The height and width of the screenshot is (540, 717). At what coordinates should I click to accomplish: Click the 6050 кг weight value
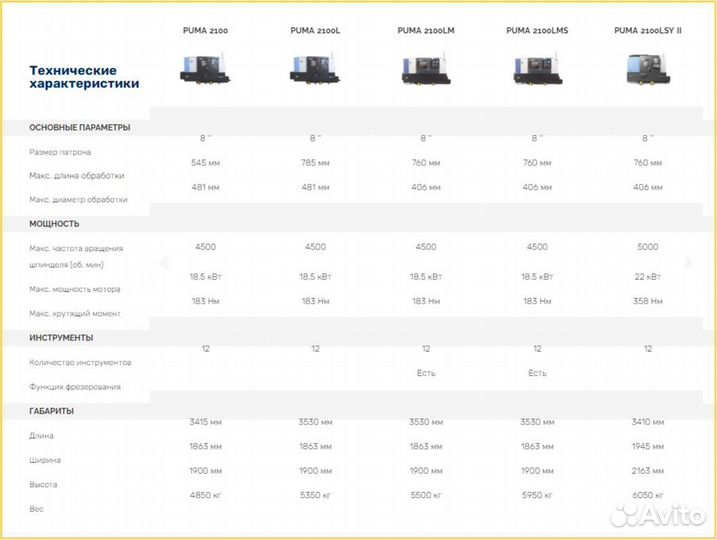648,495
